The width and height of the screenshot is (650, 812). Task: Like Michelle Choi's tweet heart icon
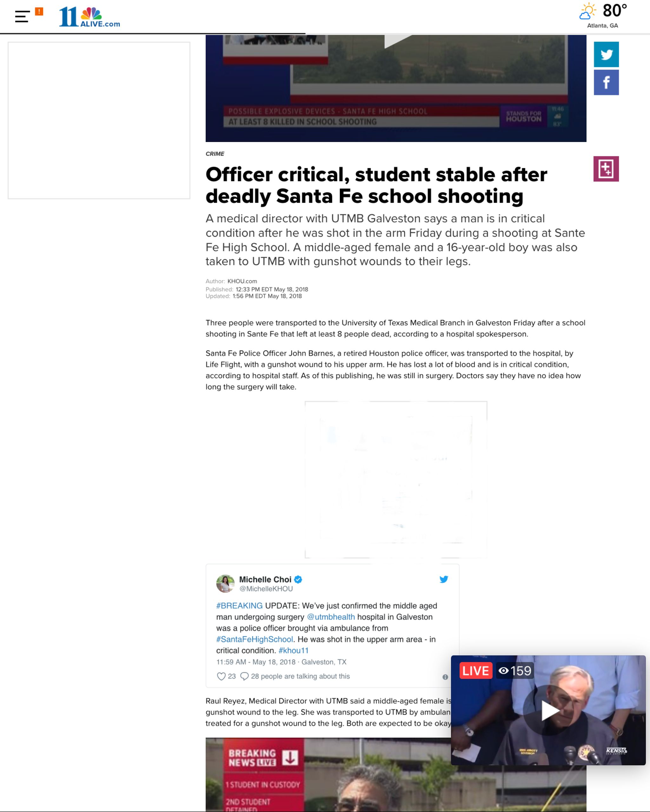(221, 676)
